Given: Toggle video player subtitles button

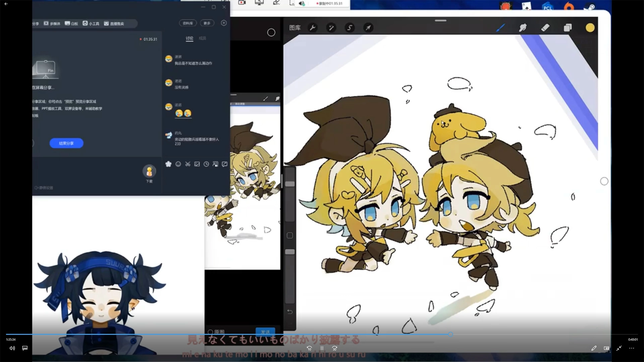Looking at the screenshot, I should pyautogui.click(x=25, y=348).
